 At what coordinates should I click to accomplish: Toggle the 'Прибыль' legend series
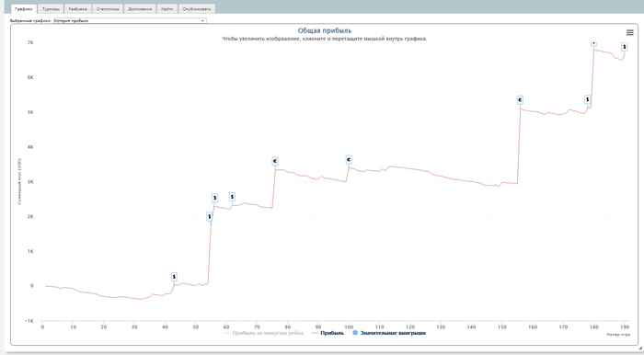point(328,333)
